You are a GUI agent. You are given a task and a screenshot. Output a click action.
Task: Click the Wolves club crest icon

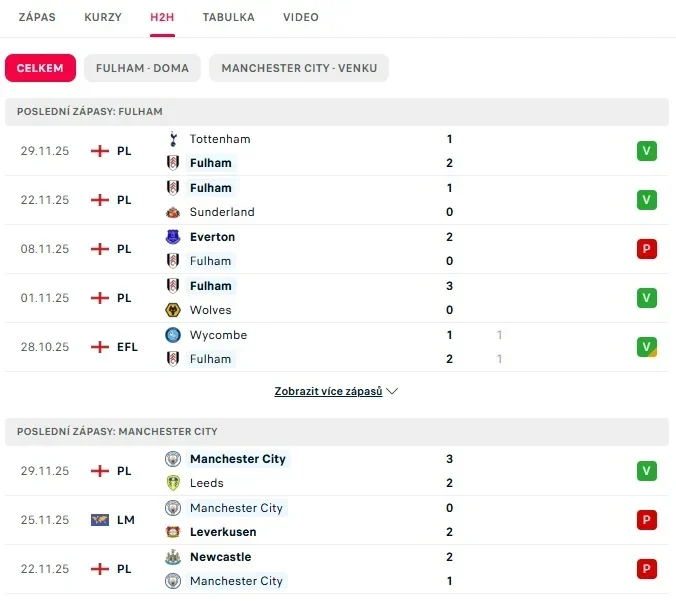[174, 310]
